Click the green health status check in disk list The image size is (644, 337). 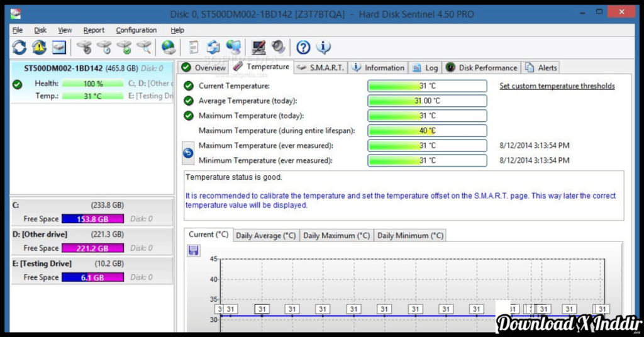point(17,84)
